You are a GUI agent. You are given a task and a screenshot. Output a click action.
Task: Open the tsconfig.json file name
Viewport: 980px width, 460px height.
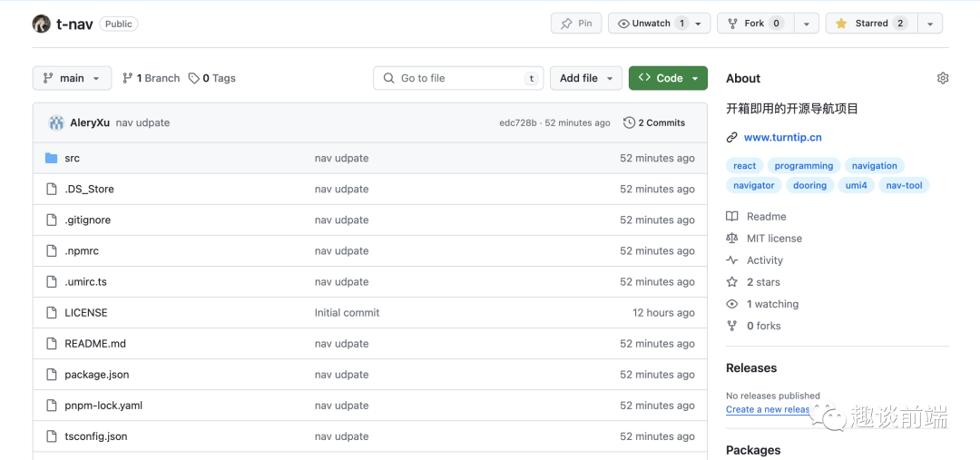click(95, 436)
